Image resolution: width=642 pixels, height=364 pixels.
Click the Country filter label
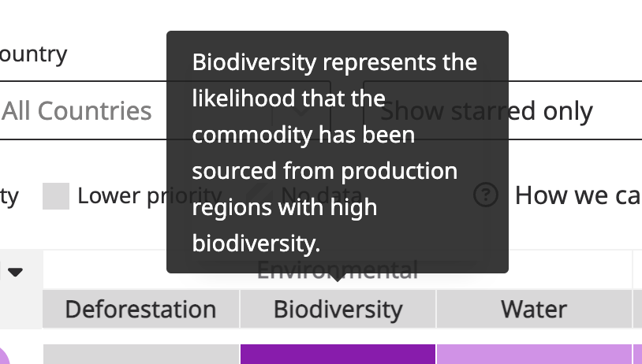coord(33,54)
